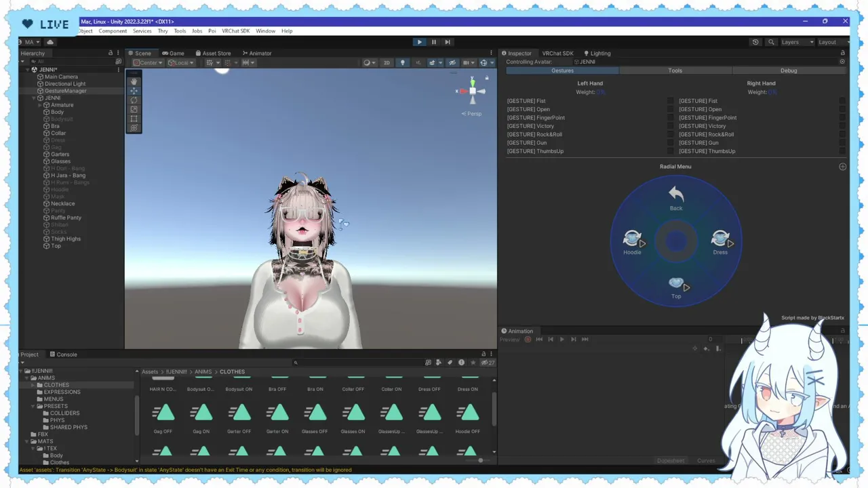Image resolution: width=868 pixels, height=488 pixels.
Task: Select the Move tool in Scene toolbar
Action: point(134,91)
